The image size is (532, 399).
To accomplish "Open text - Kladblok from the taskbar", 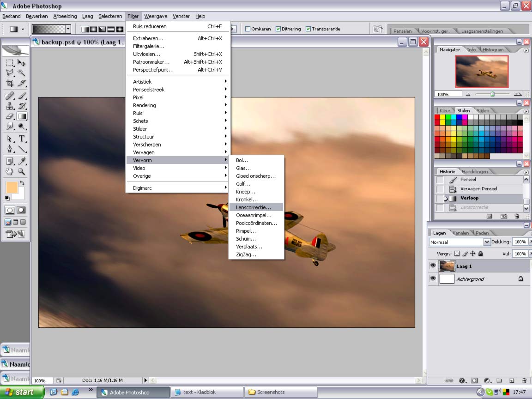I will 207,392.
